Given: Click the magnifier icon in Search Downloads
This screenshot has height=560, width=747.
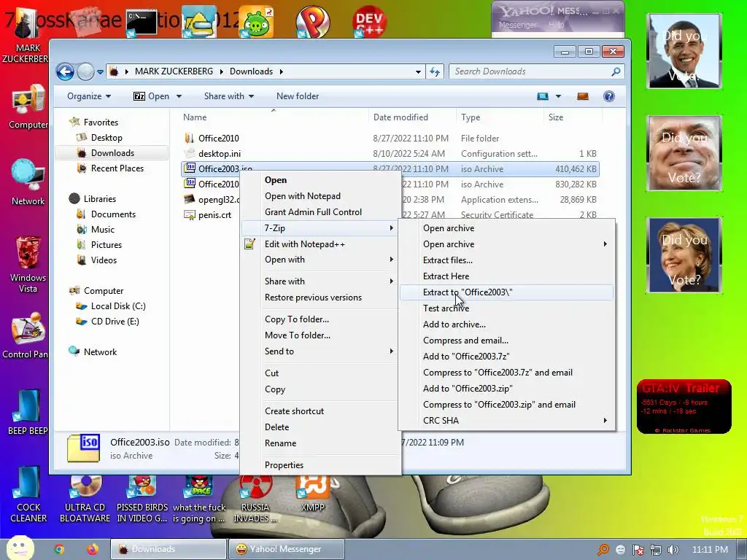Looking at the screenshot, I should [x=616, y=71].
